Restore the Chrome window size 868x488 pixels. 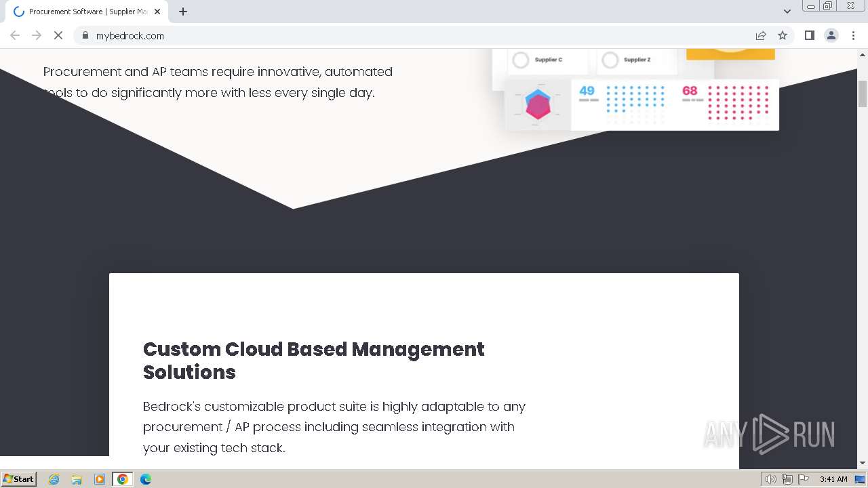pos(828,6)
